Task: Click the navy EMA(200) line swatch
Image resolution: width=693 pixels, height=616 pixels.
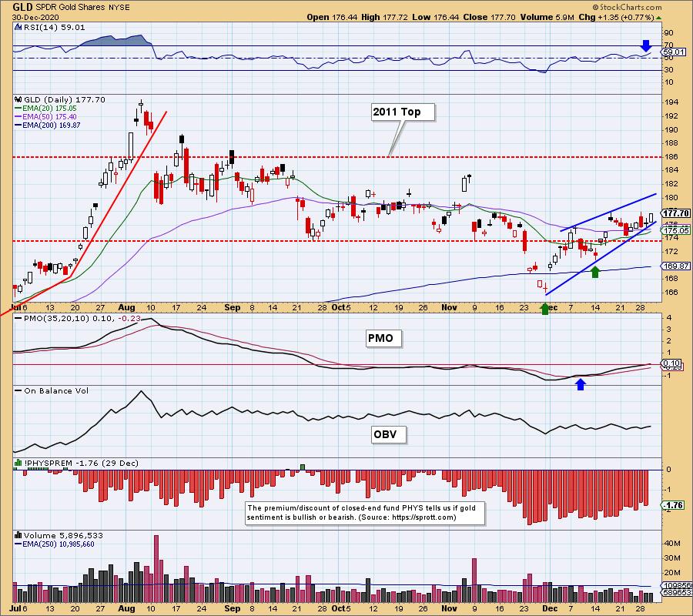Action: (18, 125)
